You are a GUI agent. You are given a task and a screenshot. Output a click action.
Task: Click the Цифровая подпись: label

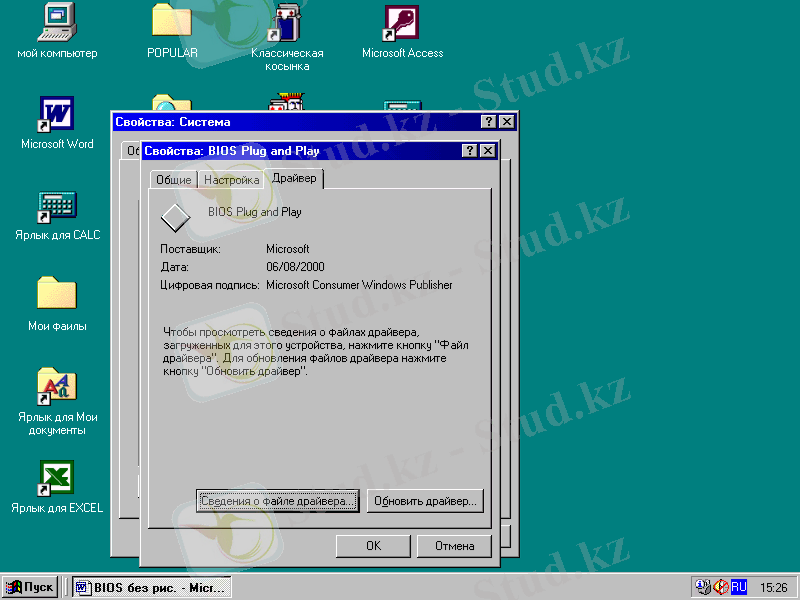210,285
